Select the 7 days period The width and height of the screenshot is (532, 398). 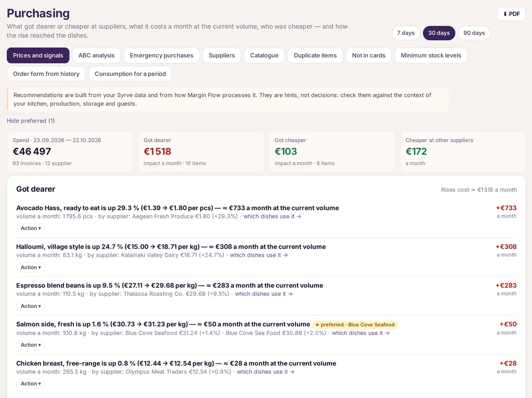(406, 33)
